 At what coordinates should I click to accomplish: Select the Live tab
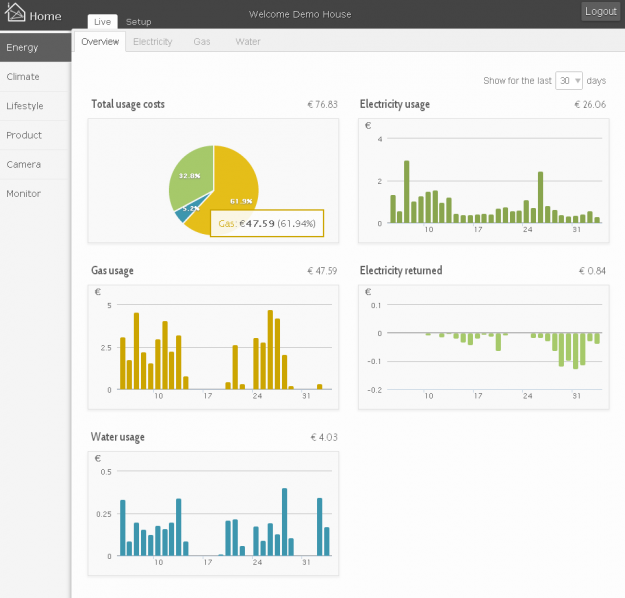[102, 22]
